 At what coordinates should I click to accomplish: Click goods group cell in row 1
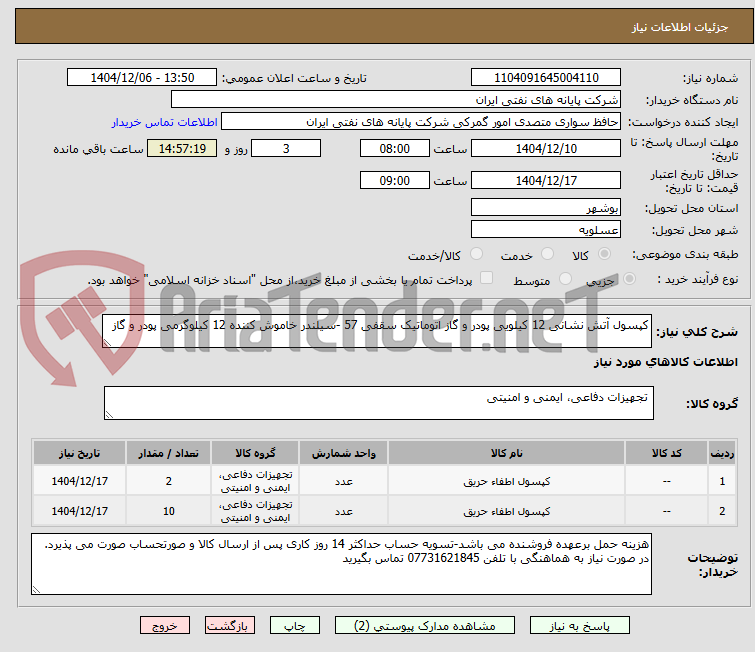click(x=255, y=481)
